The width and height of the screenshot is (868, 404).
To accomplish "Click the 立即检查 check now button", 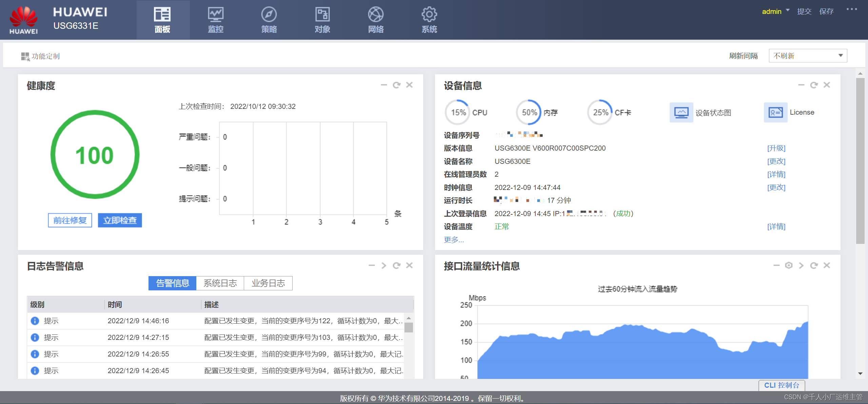I will click(x=120, y=220).
